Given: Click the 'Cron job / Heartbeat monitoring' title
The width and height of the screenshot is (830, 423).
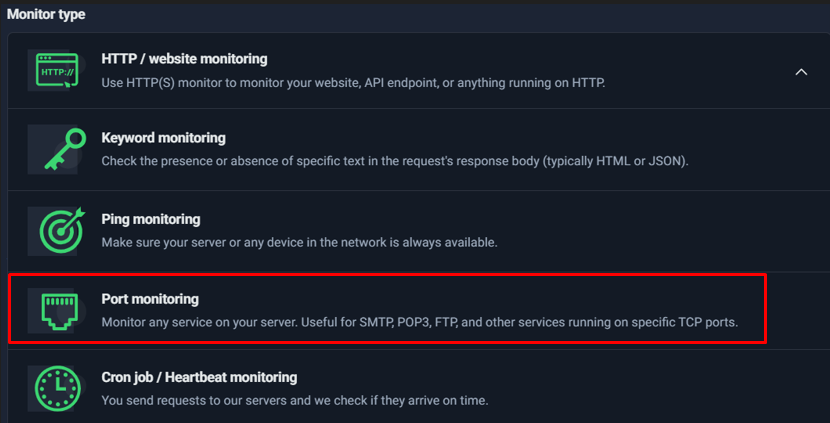Looking at the screenshot, I should click(199, 378).
